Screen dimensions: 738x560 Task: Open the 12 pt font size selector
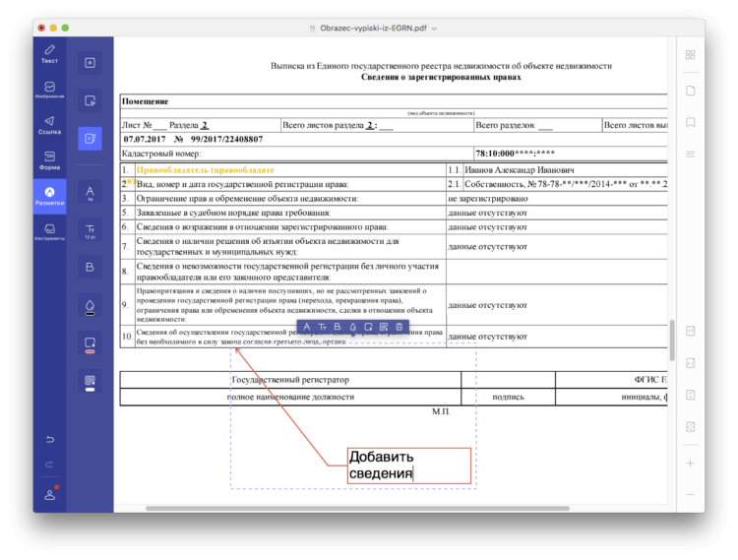point(90,230)
